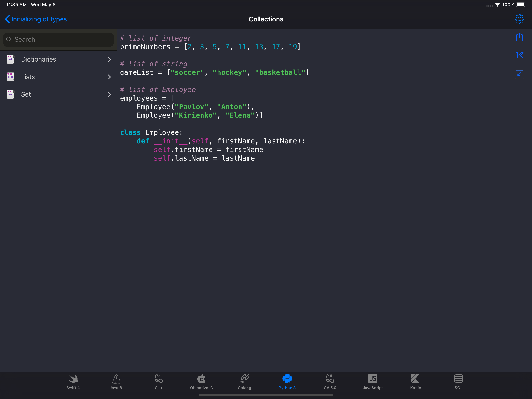Viewport: 532px width, 399px height.
Task: Select the C# 5.0 tab
Action: pos(330,381)
